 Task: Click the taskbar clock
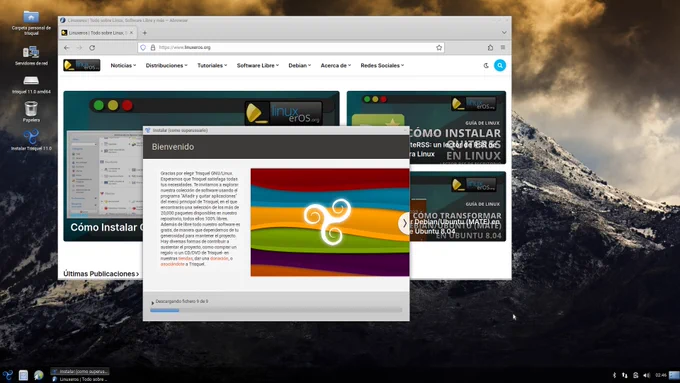(x=661, y=375)
